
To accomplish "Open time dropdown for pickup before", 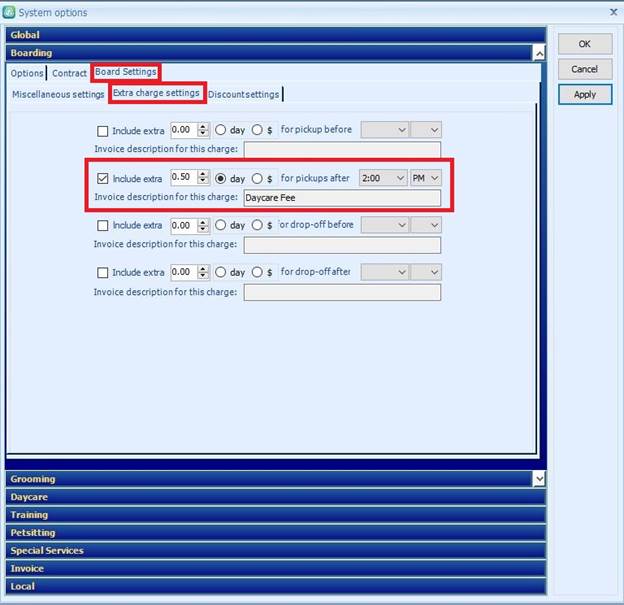I will click(384, 130).
